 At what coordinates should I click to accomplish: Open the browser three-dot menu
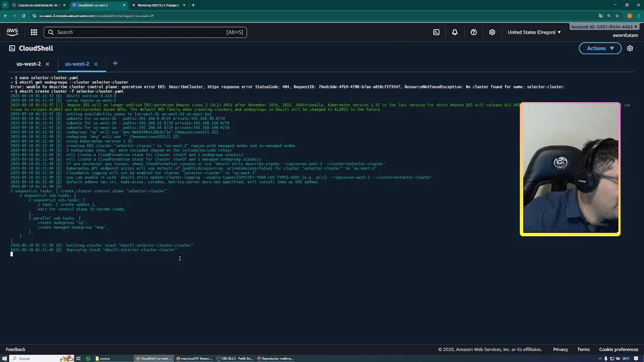click(638, 16)
